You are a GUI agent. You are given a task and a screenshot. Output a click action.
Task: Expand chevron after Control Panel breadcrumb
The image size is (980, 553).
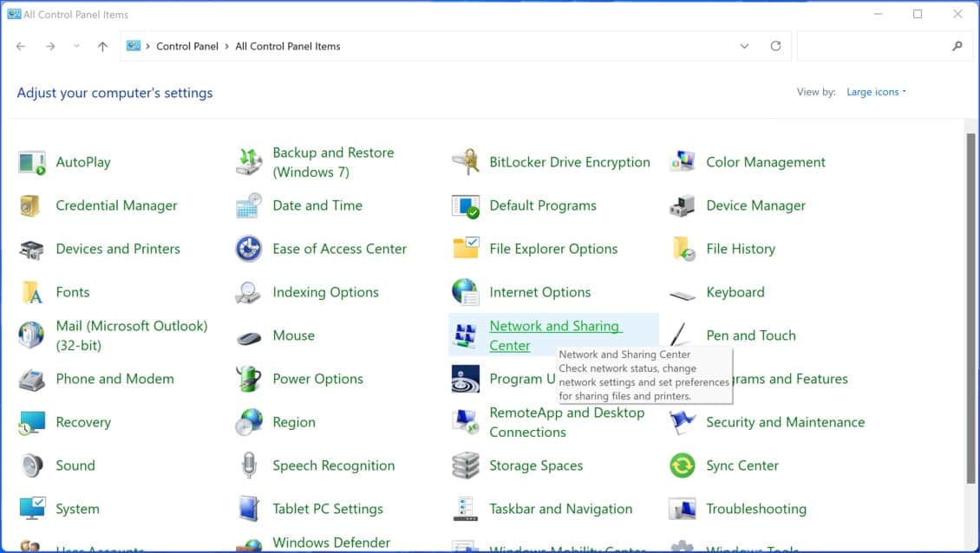click(227, 46)
